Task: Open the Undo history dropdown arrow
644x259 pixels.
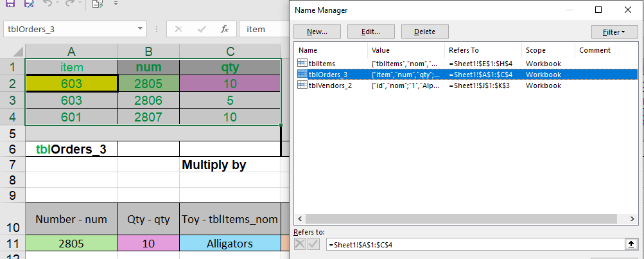Action: pyautogui.click(x=57, y=3)
